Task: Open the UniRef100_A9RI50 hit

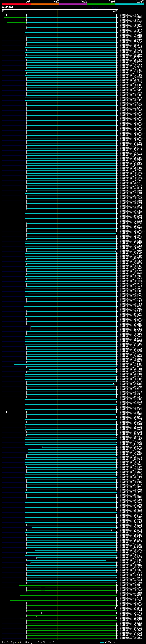Action: point(131,25)
